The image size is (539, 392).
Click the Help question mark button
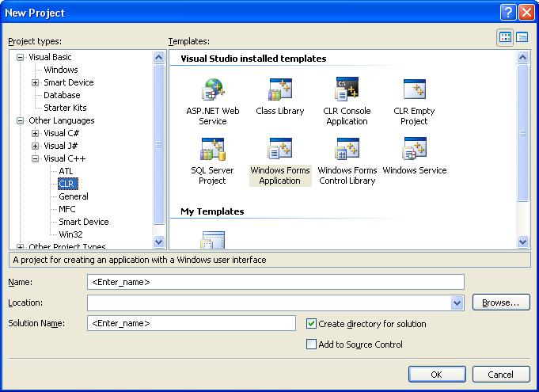508,13
